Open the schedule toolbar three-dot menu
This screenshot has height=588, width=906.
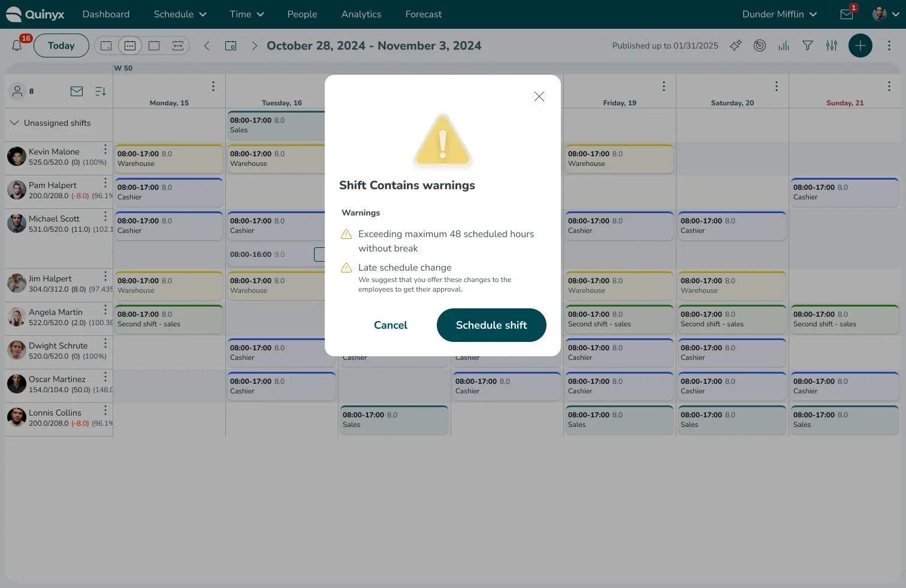pyautogui.click(x=889, y=46)
